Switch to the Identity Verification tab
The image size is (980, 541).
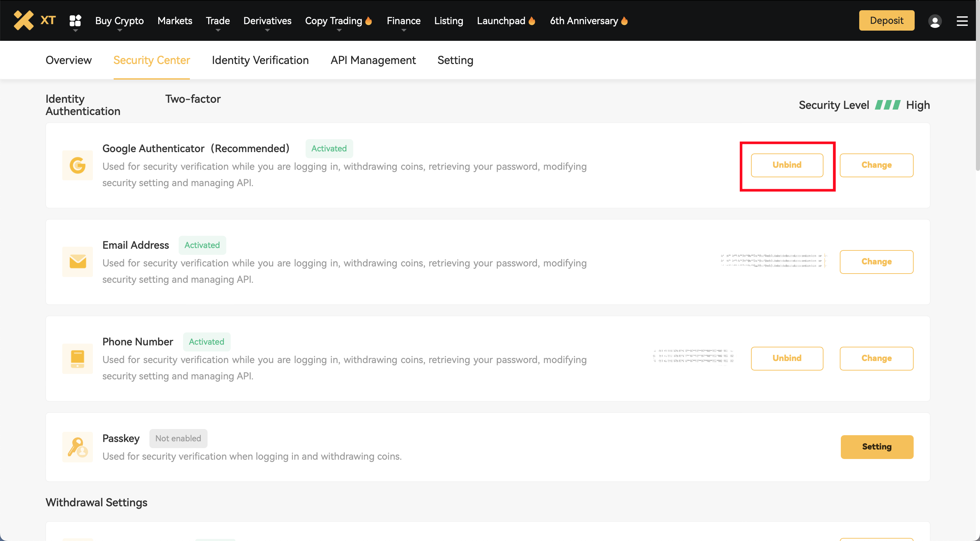coord(260,60)
